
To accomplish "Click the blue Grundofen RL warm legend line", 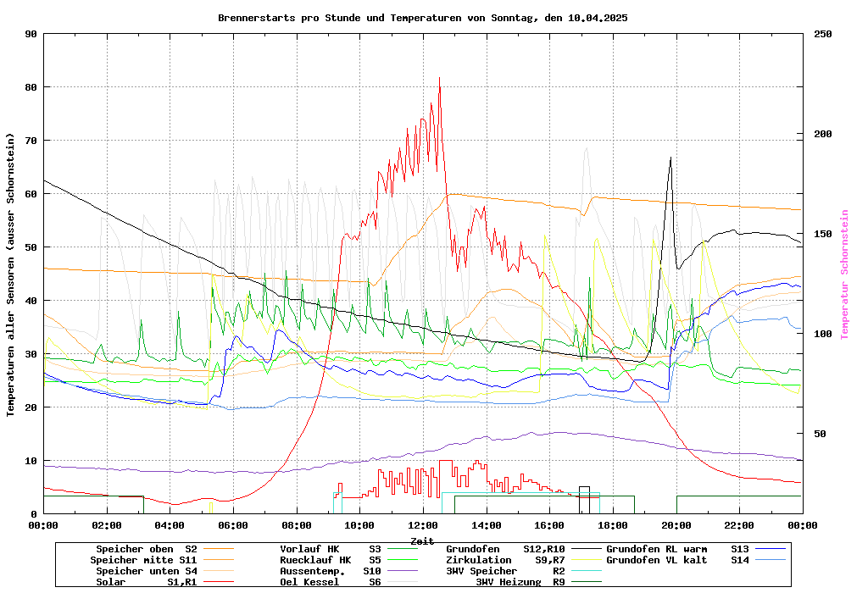I will click(x=771, y=549).
